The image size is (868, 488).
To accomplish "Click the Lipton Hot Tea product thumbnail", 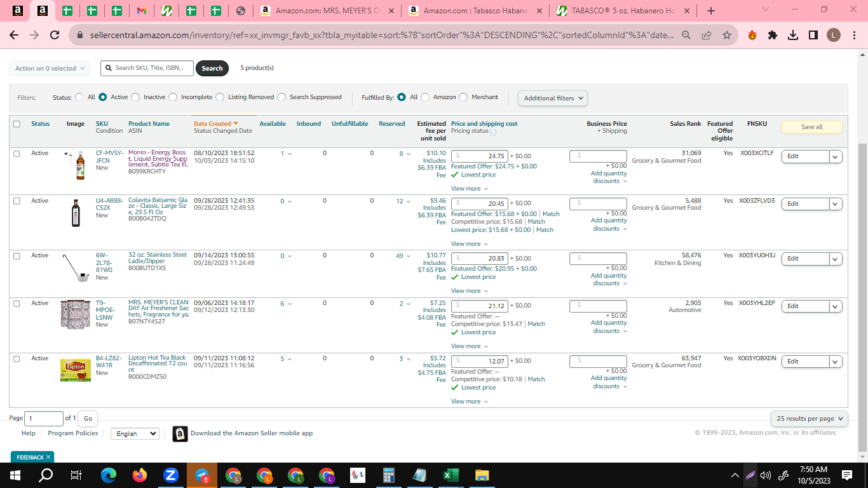I will click(x=76, y=370).
